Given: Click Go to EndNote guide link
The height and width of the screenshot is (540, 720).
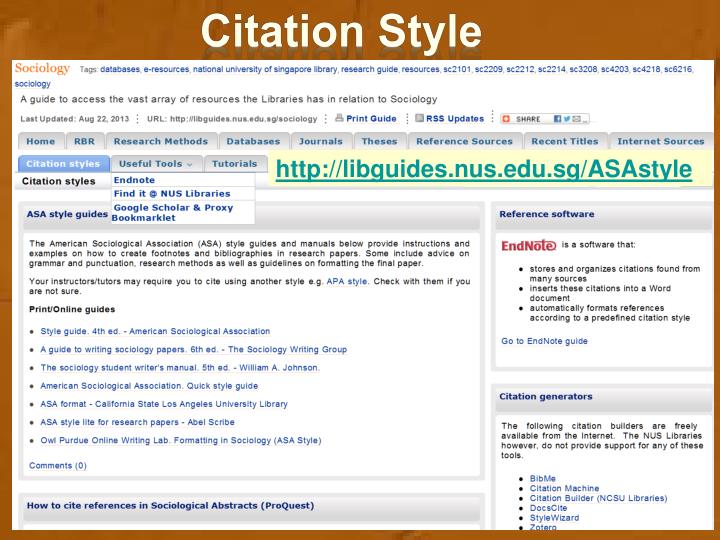Looking at the screenshot, I should 544,341.
